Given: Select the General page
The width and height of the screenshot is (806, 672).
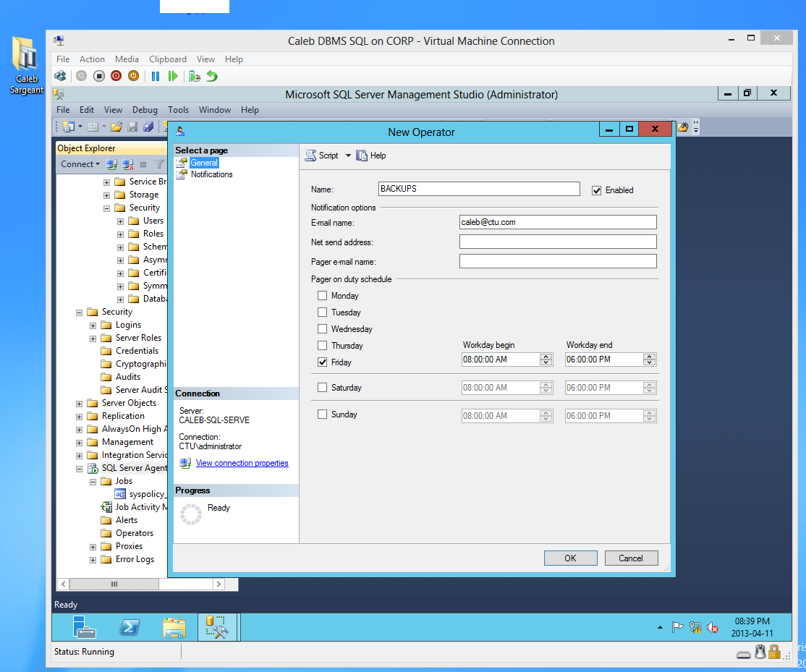Looking at the screenshot, I should 204,163.
